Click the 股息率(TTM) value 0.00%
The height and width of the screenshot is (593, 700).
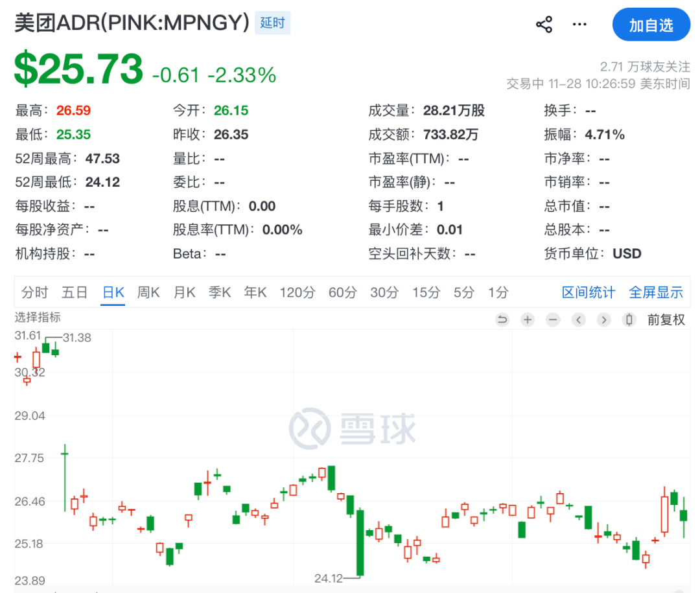click(x=282, y=229)
